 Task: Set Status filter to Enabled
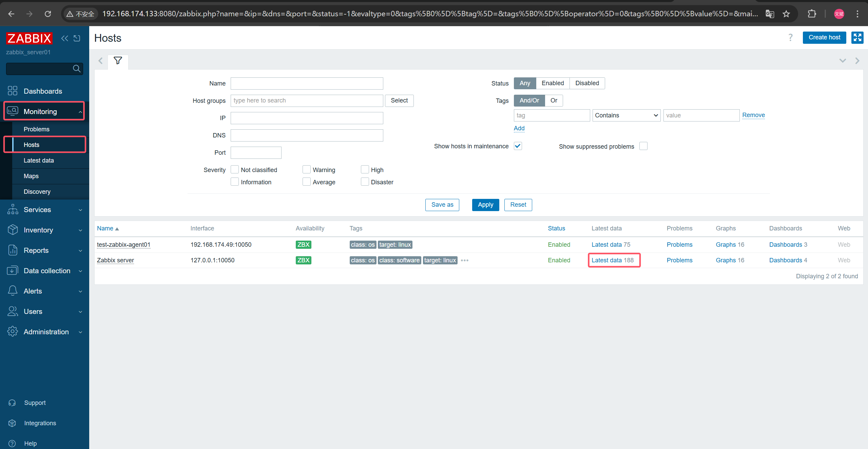point(553,83)
